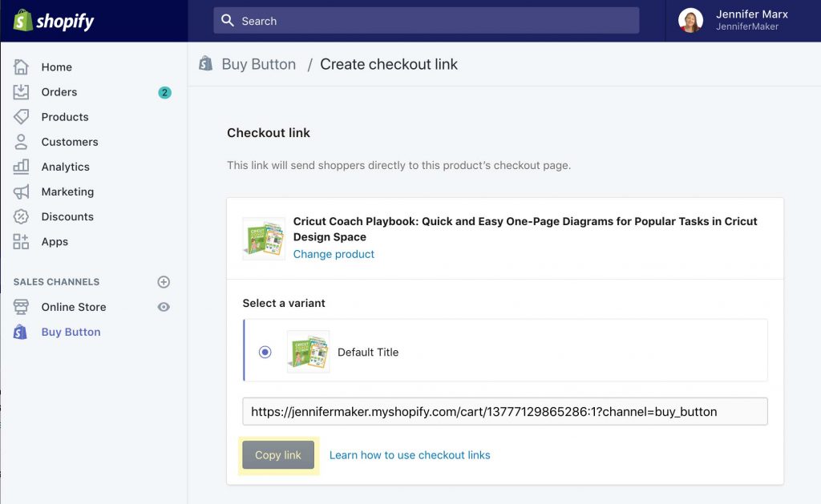Click the Home house icon
The width and height of the screenshot is (821, 504).
point(21,67)
